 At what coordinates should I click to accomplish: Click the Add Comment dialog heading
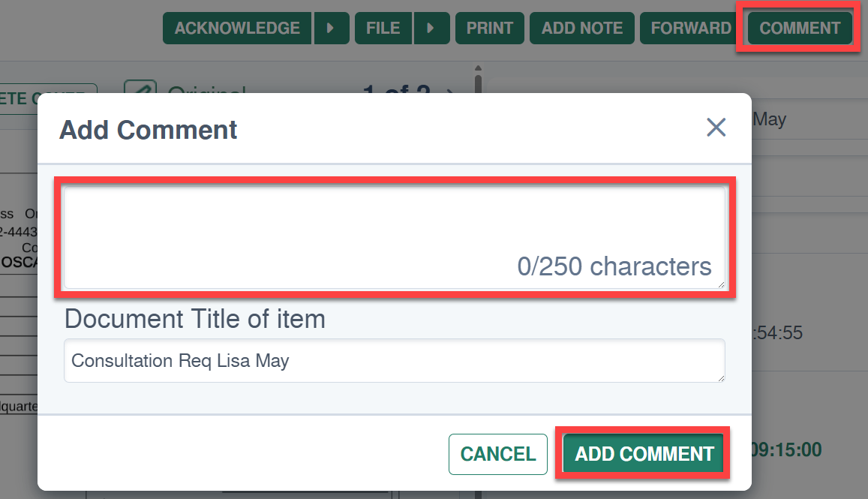click(x=148, y=130)
